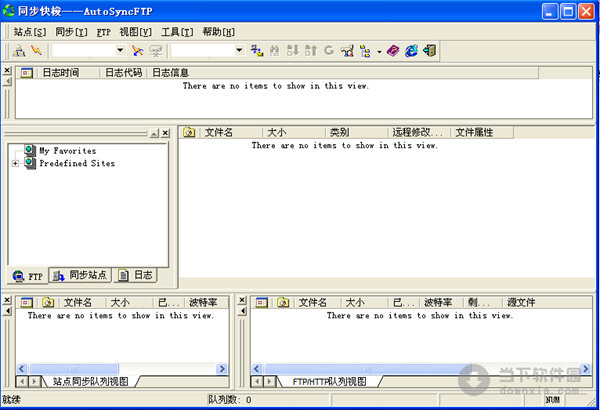Click the purple help book toolbar icon
Viewport: 600px width, 410px height.
point(393,50)
